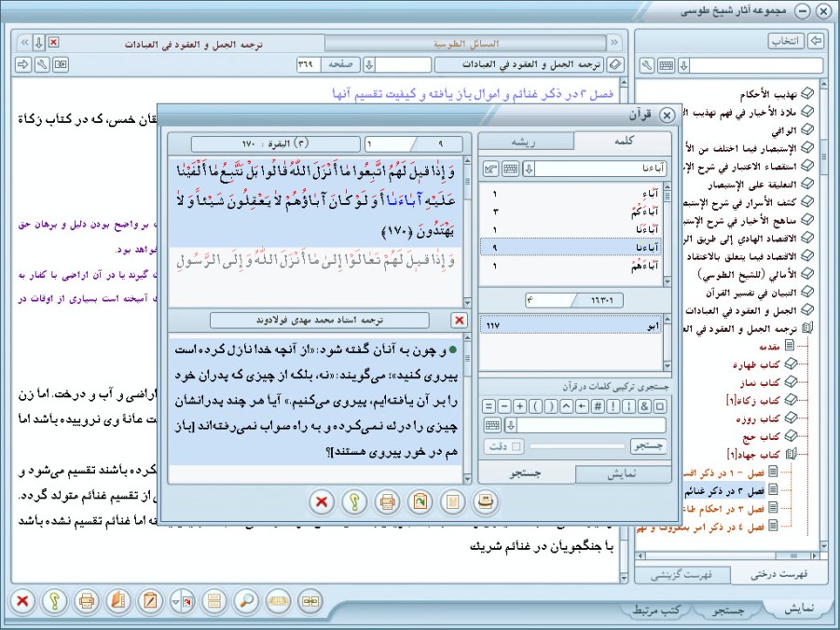Click the arrow icon left of the word keyboard

click(490, 169)
